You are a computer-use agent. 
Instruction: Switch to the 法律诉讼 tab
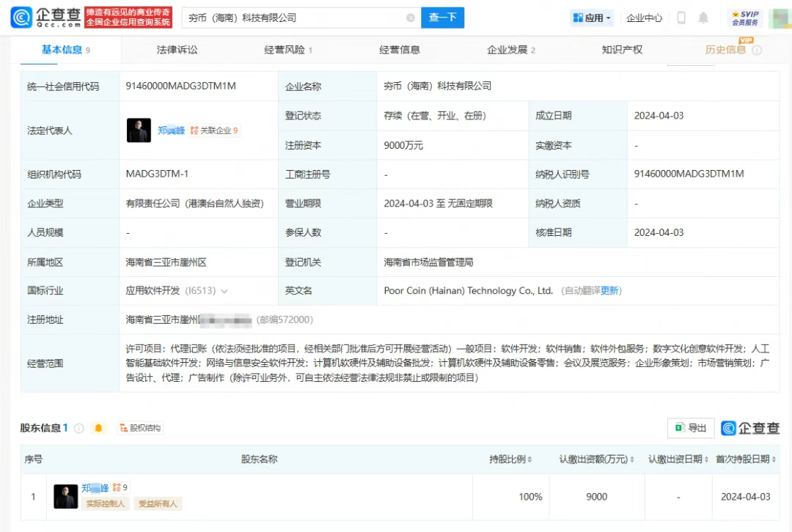click(177, 50)
